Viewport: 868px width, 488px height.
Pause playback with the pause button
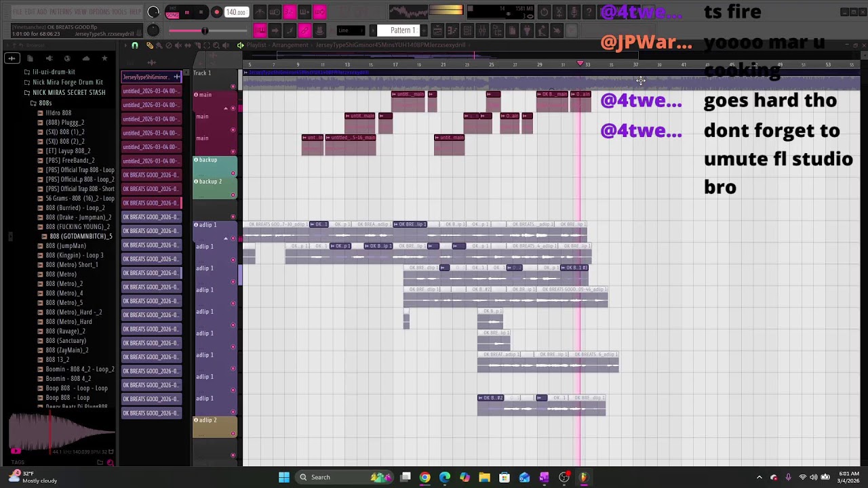click(x=186, y=12)
